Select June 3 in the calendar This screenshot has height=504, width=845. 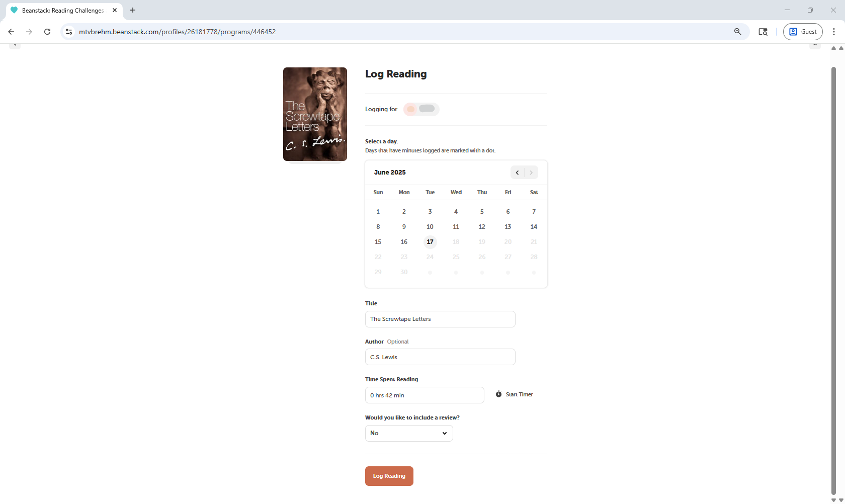tap(430, 212)
